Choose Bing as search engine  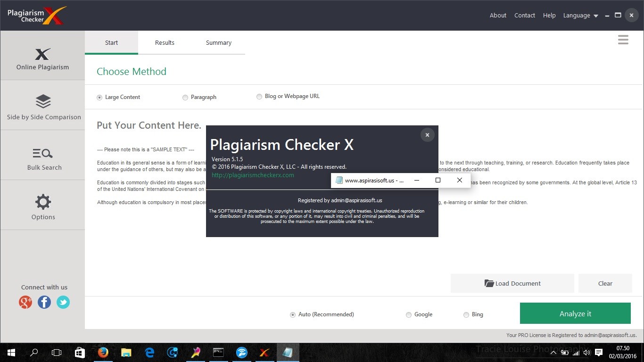tap(473, 314)
